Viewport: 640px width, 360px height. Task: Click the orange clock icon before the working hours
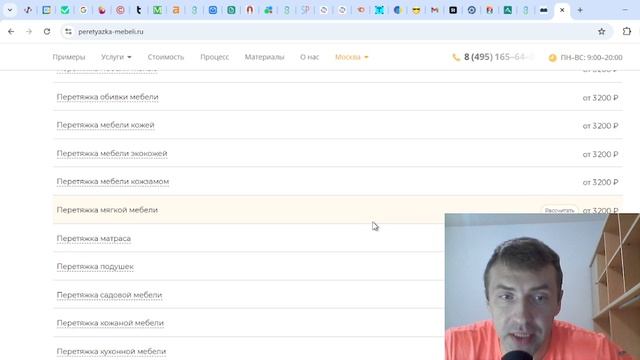(552, 58)
